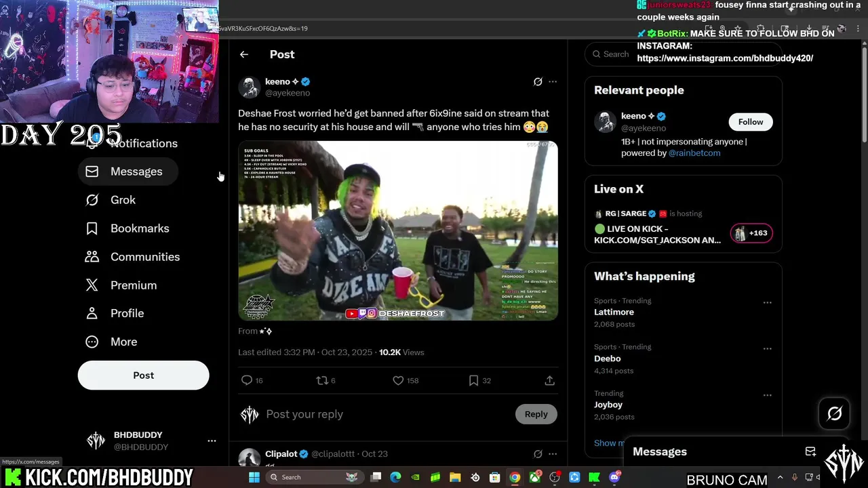Image resolution: width=868 pixels, height=488 pixels.
Task: Open Grok in the sidebar
Action: pos(111,200)
